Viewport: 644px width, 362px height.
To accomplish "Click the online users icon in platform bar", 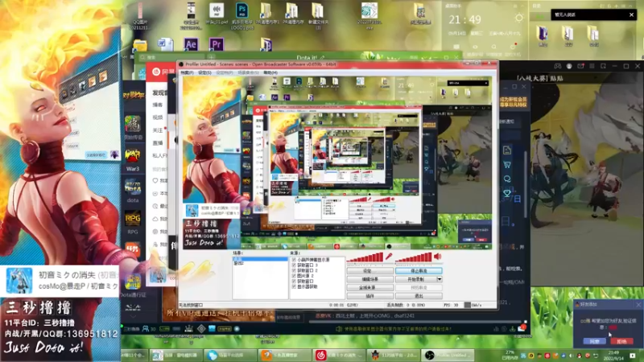I will 146,329.
